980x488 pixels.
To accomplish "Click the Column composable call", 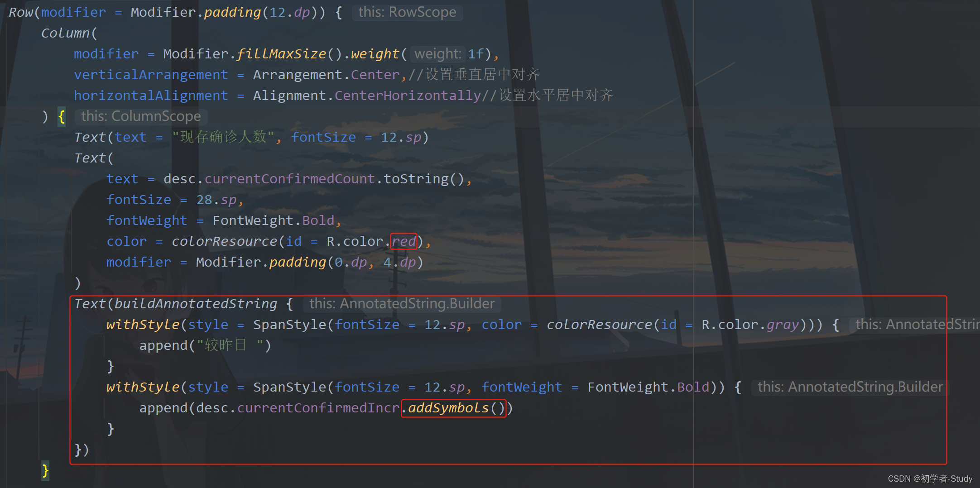I will tap(65, 33).
